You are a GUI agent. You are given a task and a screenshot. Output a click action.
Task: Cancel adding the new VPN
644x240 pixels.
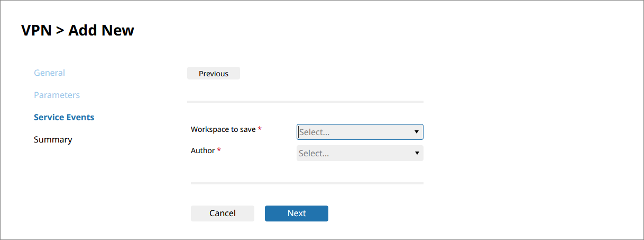(223, 213)
